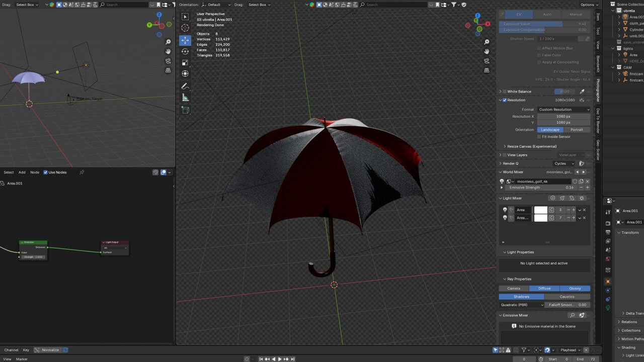Open the Playhead dropdown in timeline
The width and height of the screenshot is (644, 362).
(x=570, y=350)
